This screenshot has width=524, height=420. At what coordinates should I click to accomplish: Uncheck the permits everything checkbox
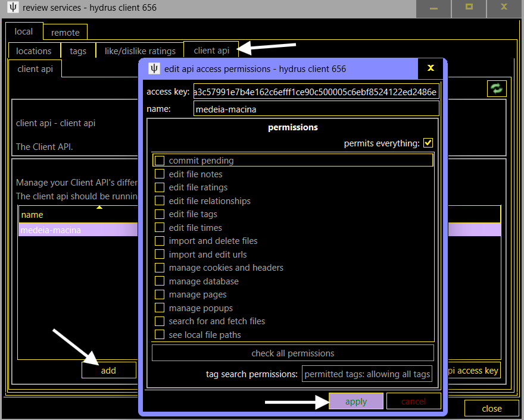(428, 143)
